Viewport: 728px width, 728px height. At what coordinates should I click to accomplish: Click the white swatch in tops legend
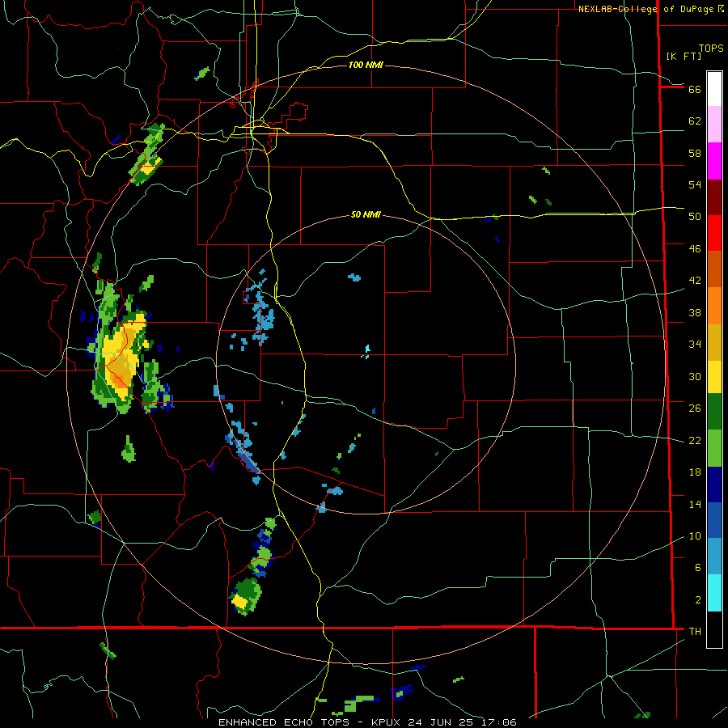click(714, 89)
